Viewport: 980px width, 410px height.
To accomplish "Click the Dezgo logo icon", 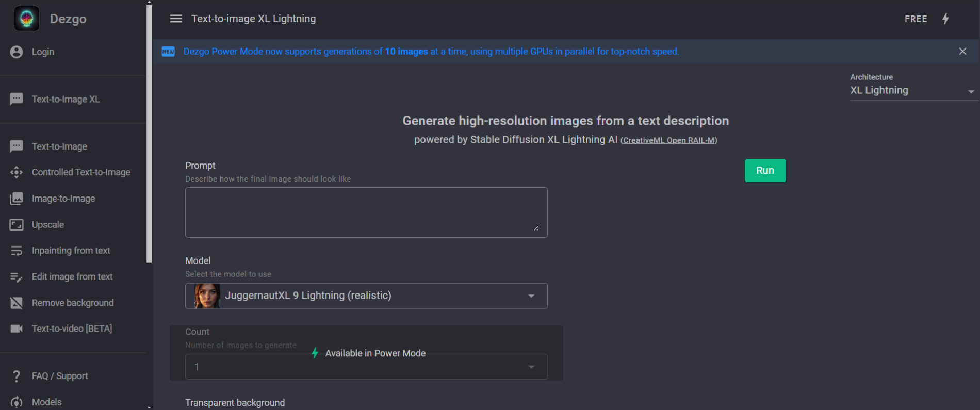I will (x=26, y=19).
